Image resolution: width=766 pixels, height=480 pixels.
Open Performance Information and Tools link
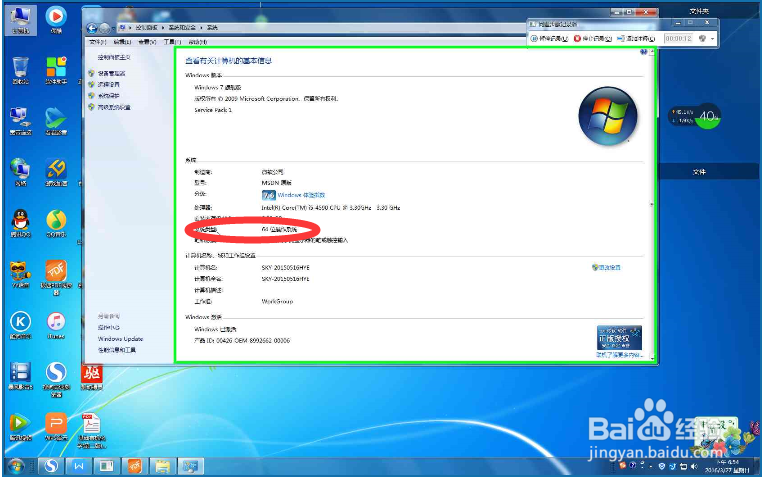click(x=117, y=350)
